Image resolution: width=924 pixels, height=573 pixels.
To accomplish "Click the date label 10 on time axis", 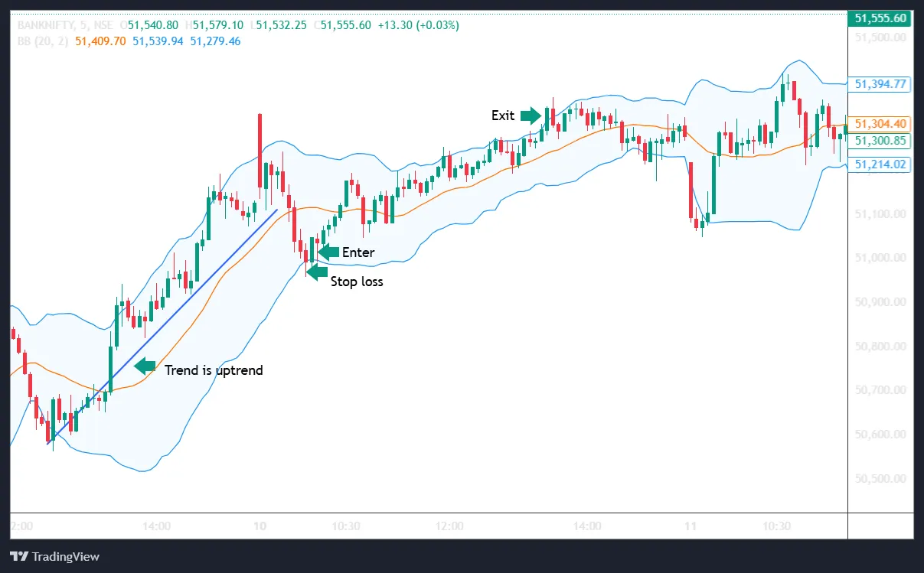I will tap(260, 526).
